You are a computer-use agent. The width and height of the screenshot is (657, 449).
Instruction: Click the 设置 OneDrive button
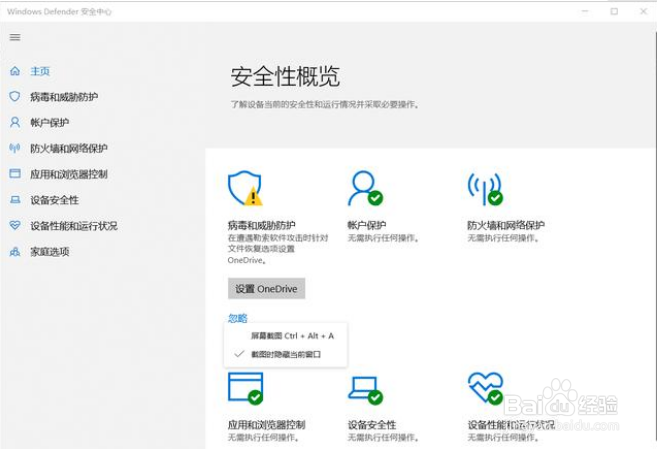tap(266, 289)
